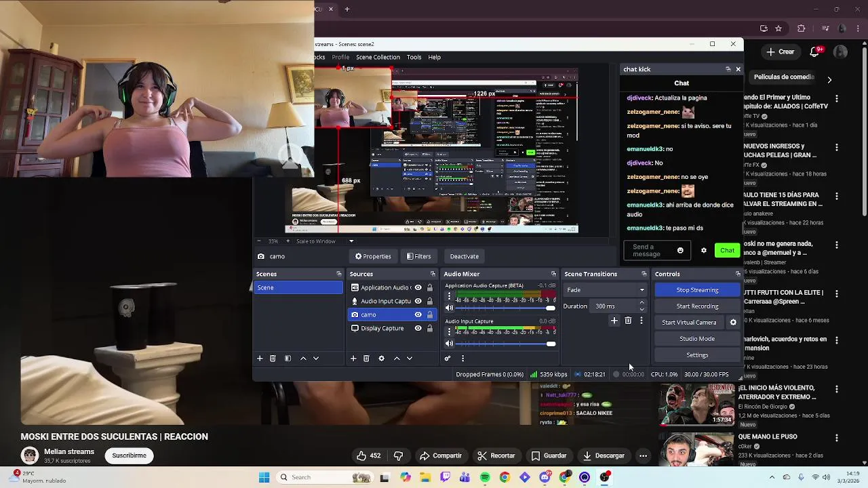Click Start Virtual Camera button

point(689,323)
